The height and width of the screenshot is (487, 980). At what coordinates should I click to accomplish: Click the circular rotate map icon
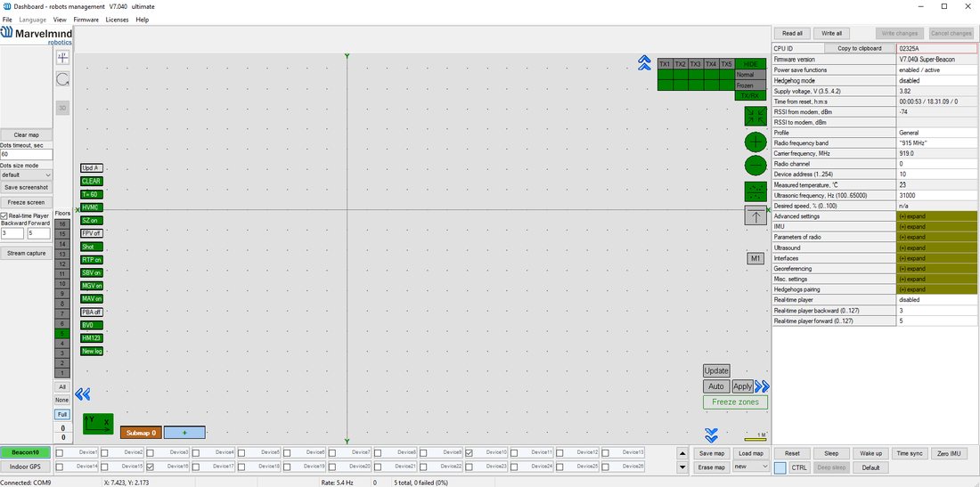[x=62, y=78]
